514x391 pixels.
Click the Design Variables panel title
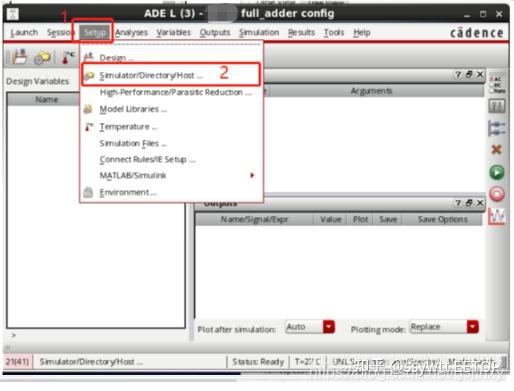pos(37,81)
